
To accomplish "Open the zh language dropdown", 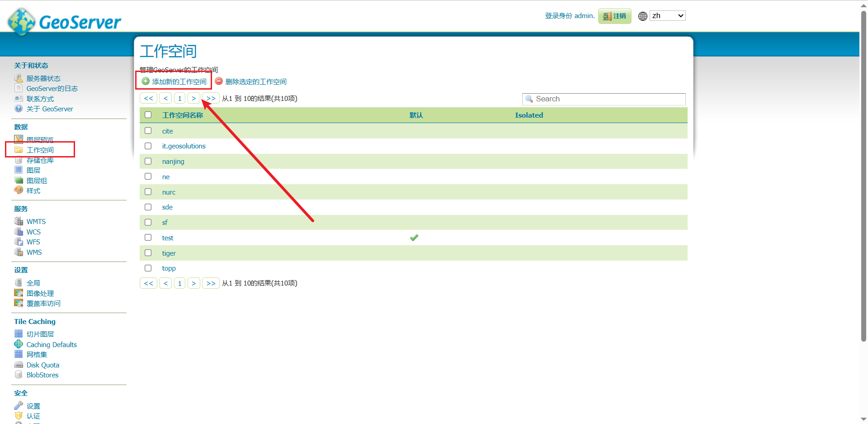I will [x=668, y=16].
